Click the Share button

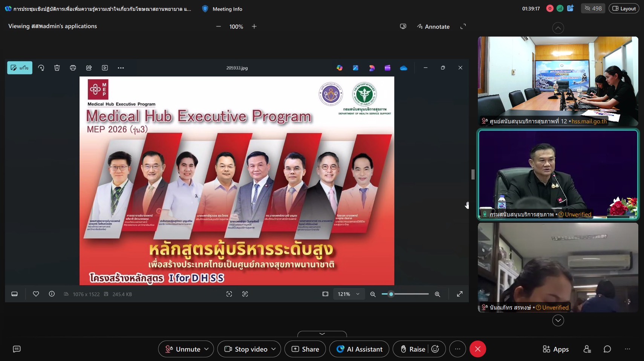pyautogui.click(x=305, y=349)
